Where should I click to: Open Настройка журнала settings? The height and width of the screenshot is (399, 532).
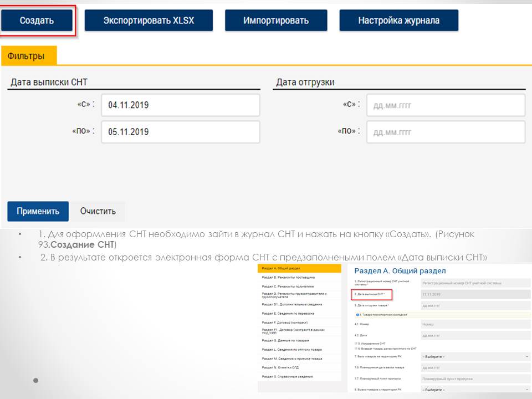coord(398,21)
